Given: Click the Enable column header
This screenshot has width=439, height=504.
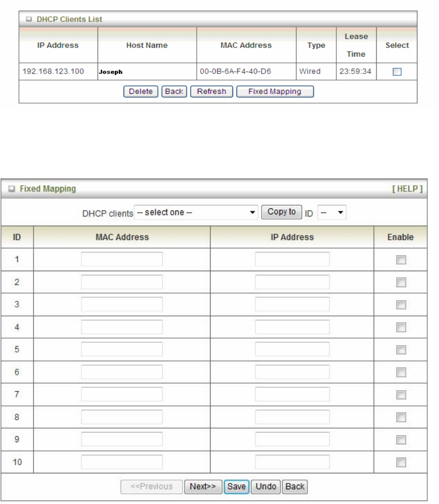Looking at the screenshot, I should [x=400, y=237].
